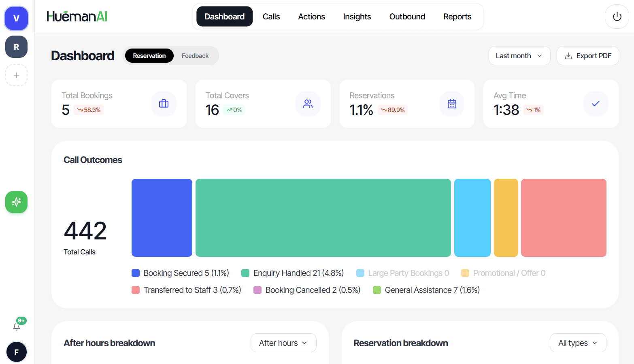Toggle Transferred to Staff legend item
Screen dimensions: 634x364
click(x=186, y=290)
